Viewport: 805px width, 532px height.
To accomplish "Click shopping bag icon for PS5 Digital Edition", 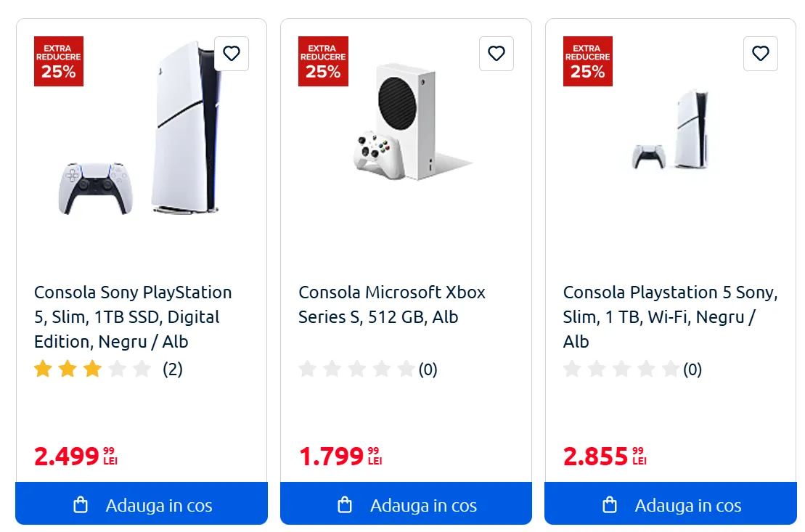I will [81, 505].
